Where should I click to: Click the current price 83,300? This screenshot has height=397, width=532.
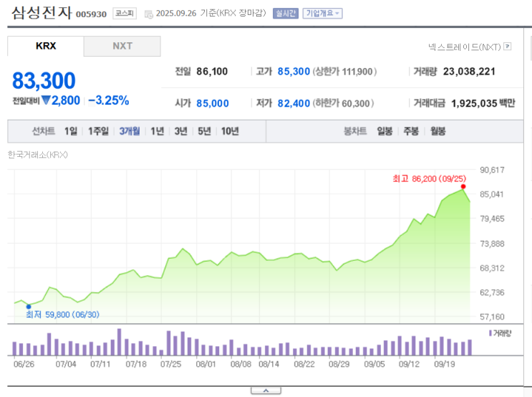tap(44, 81)
